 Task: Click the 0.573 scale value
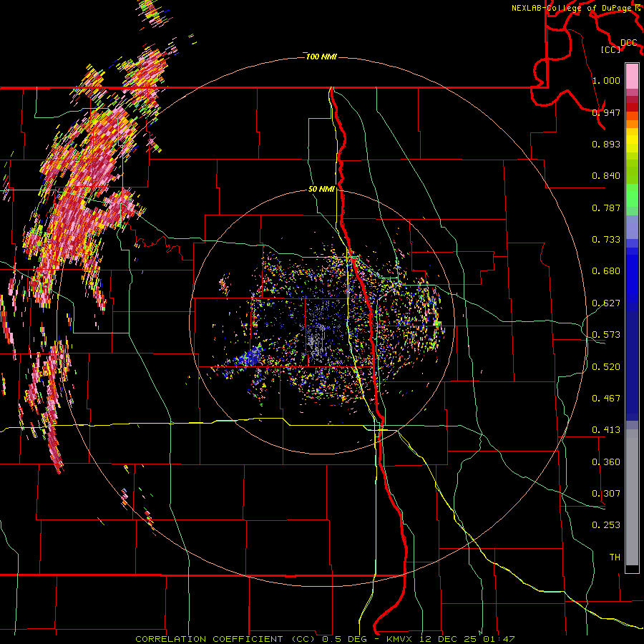[606, 335]
